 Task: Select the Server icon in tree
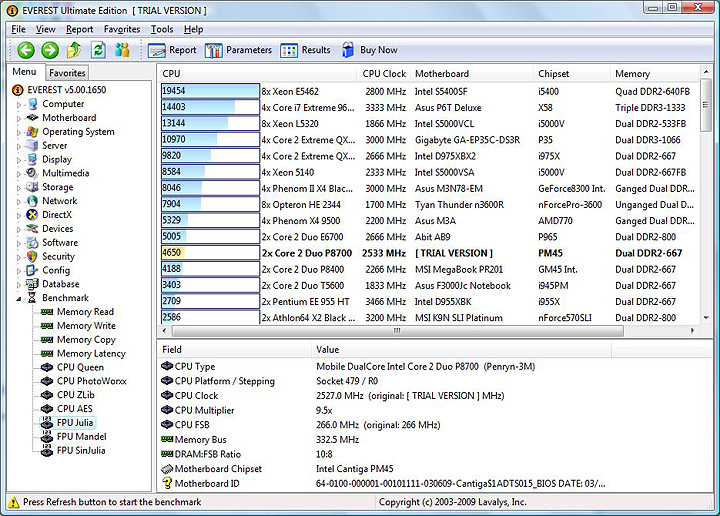[x=32, y=146]
